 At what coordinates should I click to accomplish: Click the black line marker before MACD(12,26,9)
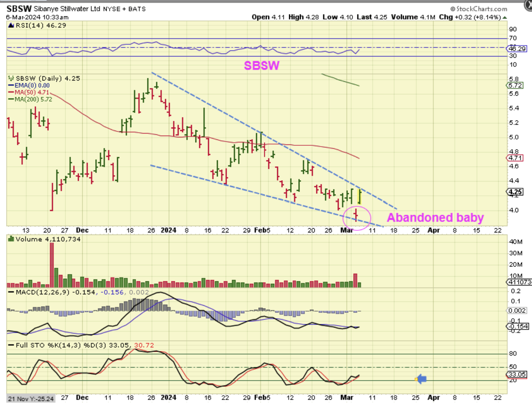(x=11, y=292)
